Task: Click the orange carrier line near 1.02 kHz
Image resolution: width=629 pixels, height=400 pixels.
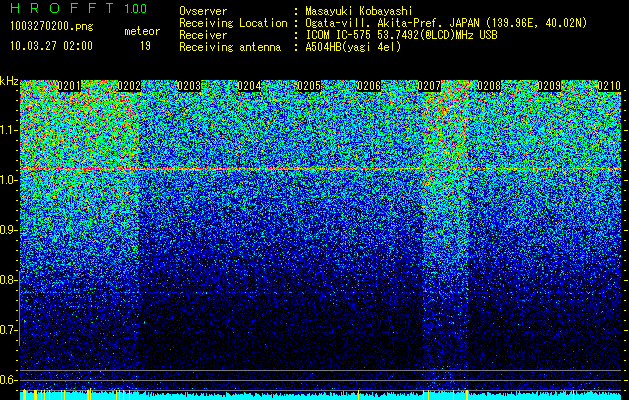Action: click(x=321, y=169)
